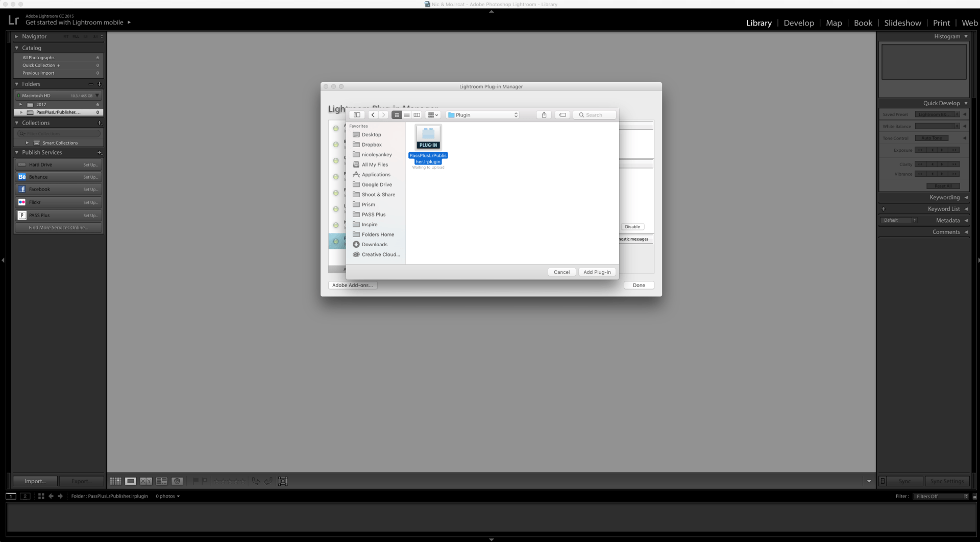Open the Library module

pos(758,23)
